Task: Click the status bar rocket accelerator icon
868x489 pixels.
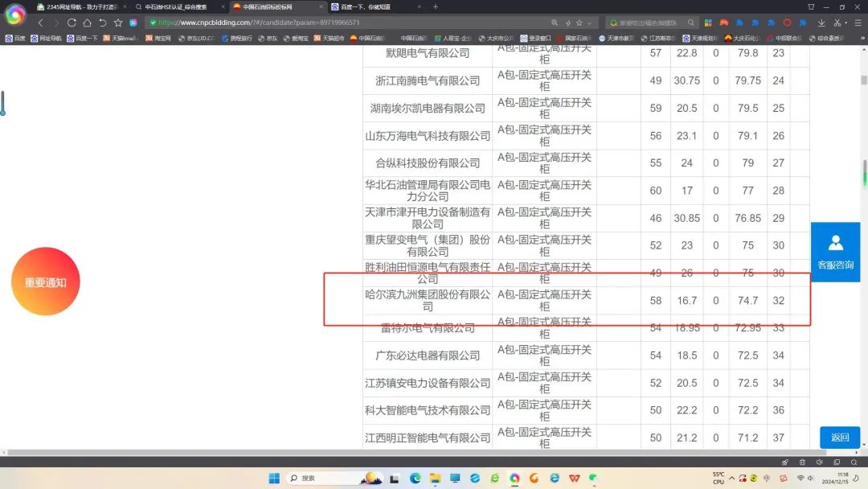Action: [x=785, y=462]
